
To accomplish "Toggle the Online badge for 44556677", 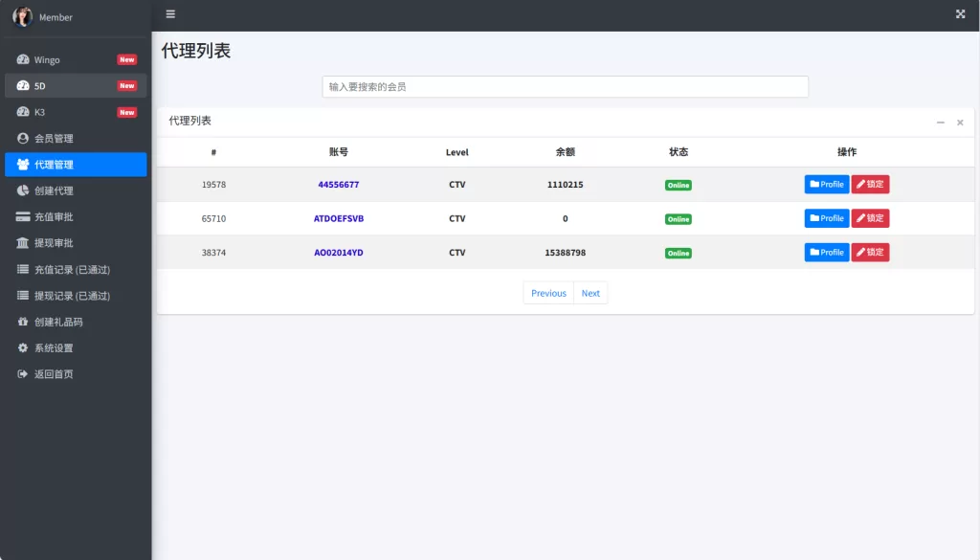I will tap(678, 184).
